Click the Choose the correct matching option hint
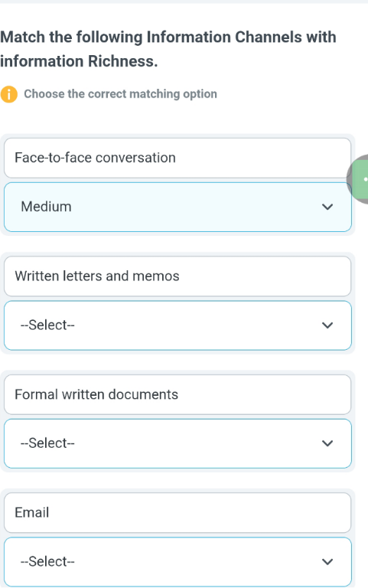 120,93
